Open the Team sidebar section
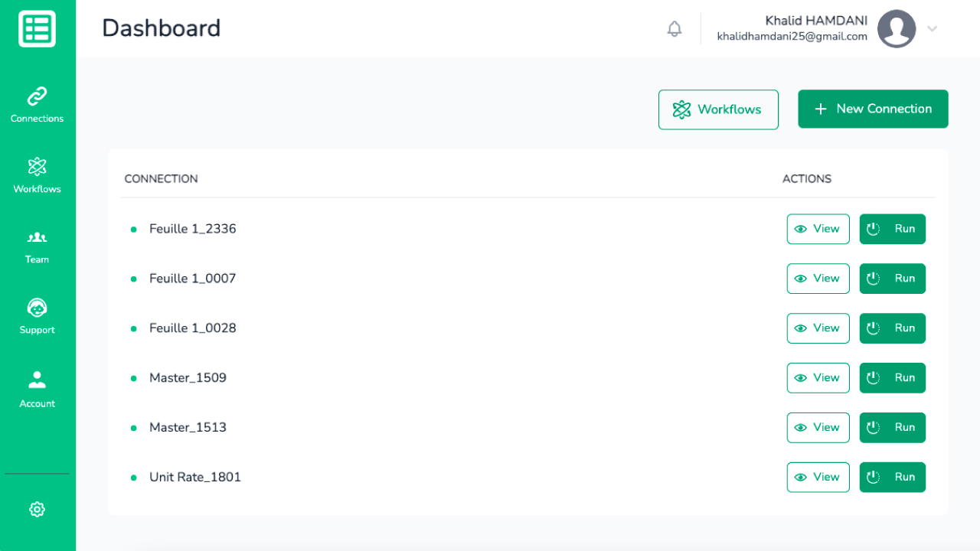The height and width of the screenshot is (551, 980). pyautogui.click(x=37, y=247)
